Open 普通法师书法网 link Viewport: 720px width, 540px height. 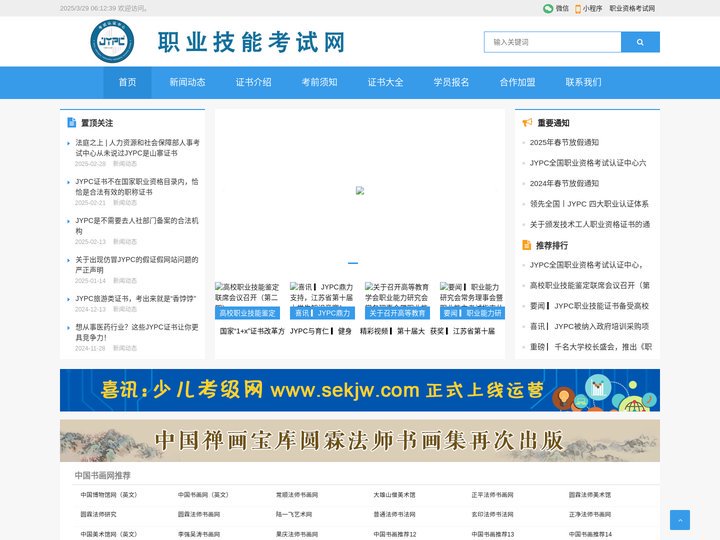tap(394, 514)
